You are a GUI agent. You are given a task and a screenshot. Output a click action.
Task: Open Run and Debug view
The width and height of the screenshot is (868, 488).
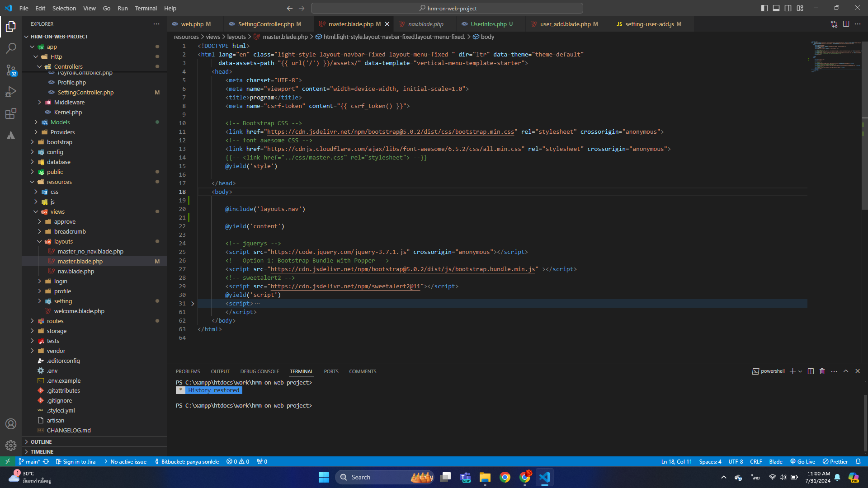[x=11, y=92]
